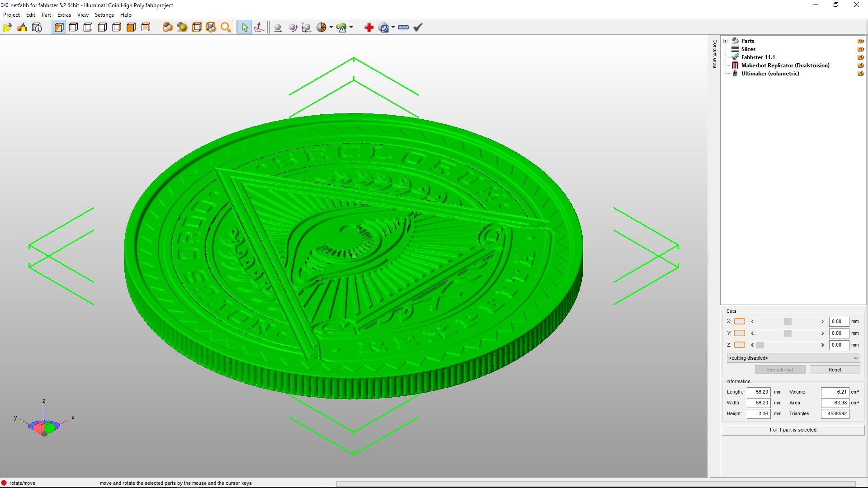Click the orange folder icon beside Slices

(861, 49)
